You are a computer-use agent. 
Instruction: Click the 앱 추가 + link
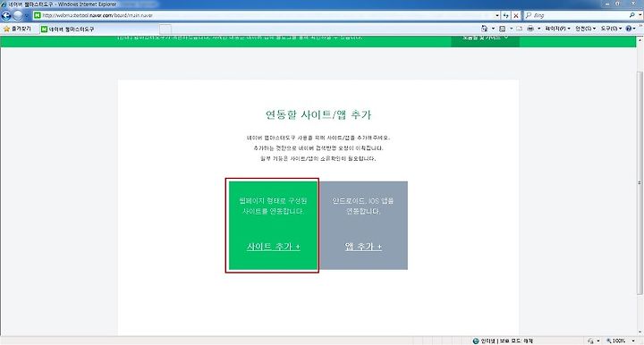363,246
